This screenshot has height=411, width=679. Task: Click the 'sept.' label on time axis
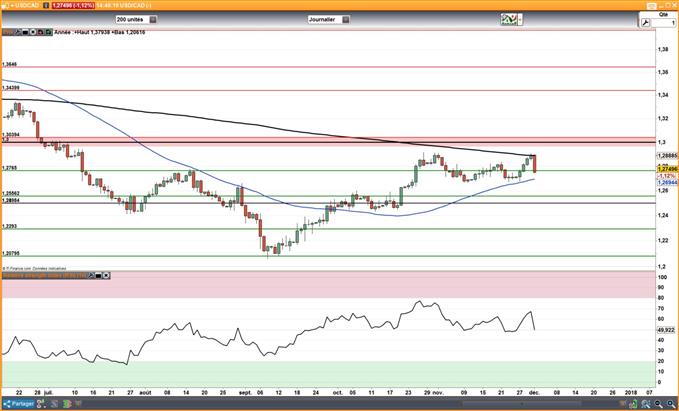(246, 393)
